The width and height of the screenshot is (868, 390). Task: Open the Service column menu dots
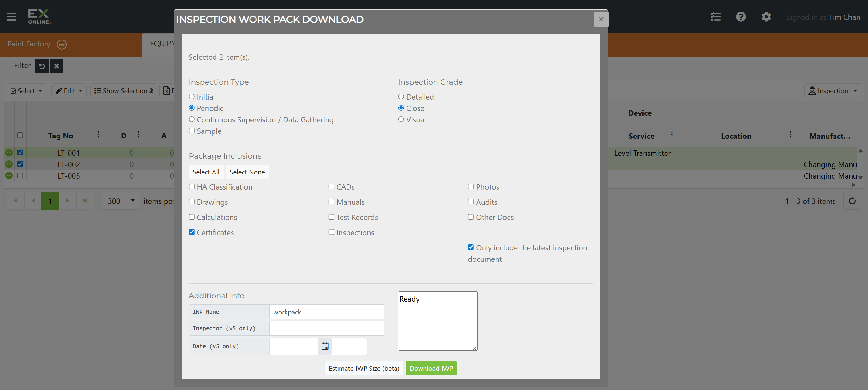[x=672, y=135]
